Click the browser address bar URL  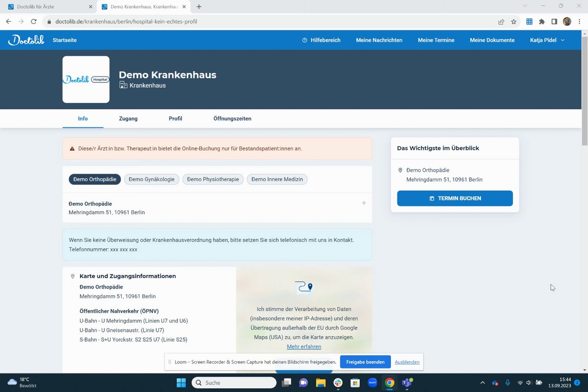click(126, 22)
